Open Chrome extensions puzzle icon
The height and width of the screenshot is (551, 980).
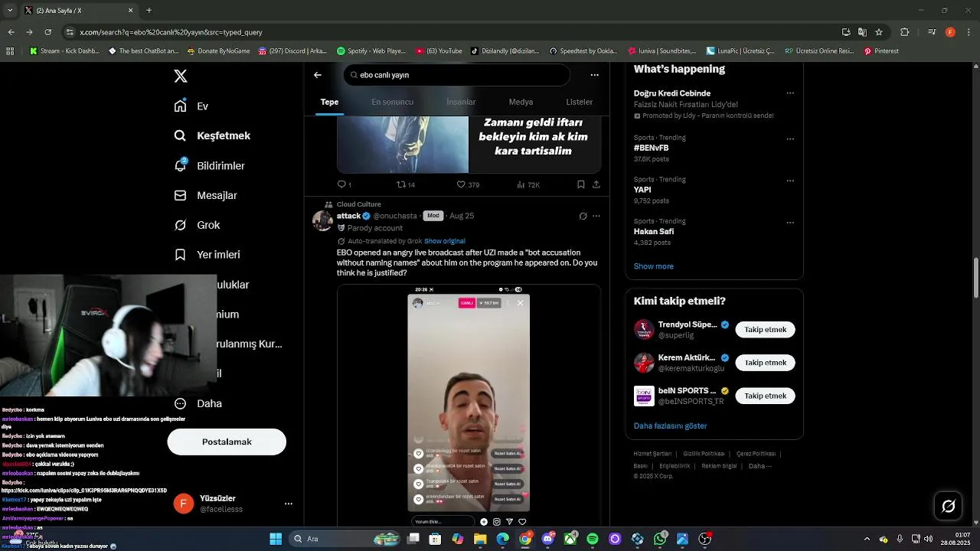click(x=905, y=32)
